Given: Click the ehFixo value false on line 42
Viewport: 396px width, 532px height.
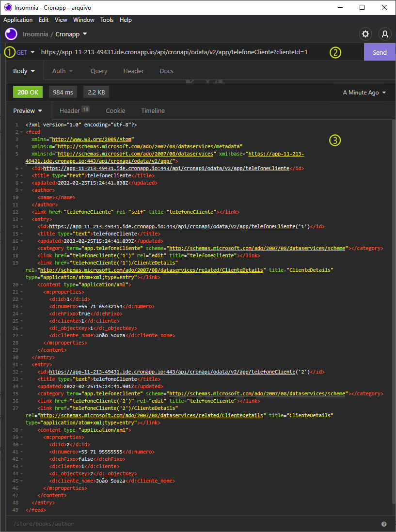Looking at the screenshot, I should click(x=86, y=459).
